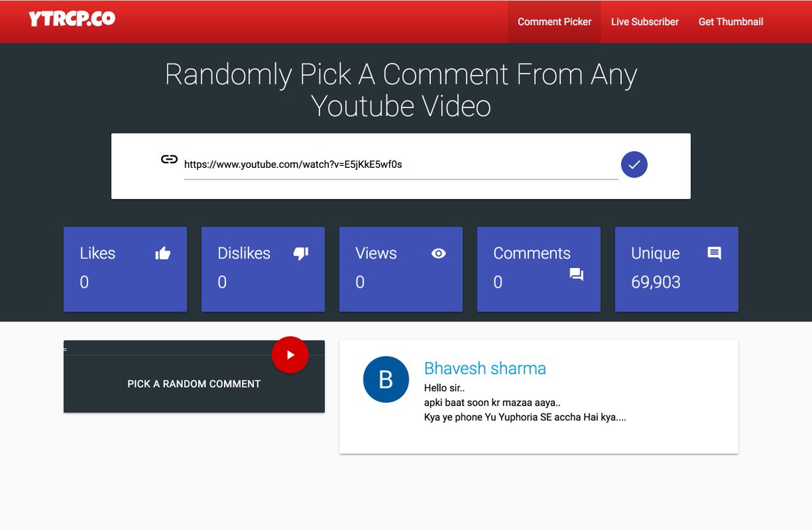The height and width of the screenshot is (530, 812).
Task: Select the Comments label
Action: [x=532, y=253]
